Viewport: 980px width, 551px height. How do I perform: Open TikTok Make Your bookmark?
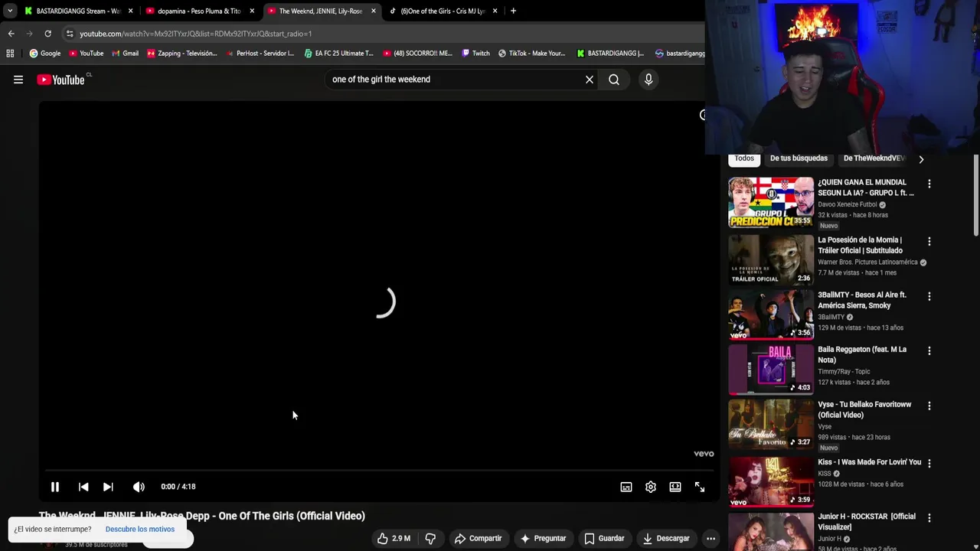click(531, 54)
